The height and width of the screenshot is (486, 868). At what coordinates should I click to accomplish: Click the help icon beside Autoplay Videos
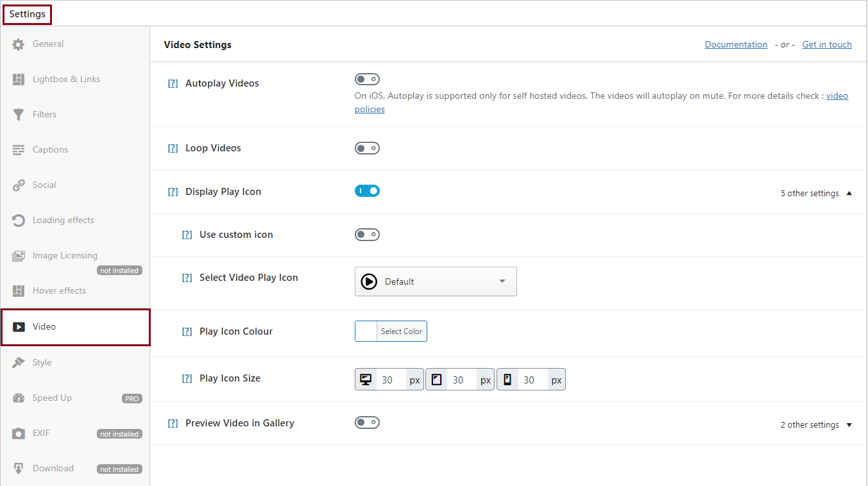pos(173,83)
